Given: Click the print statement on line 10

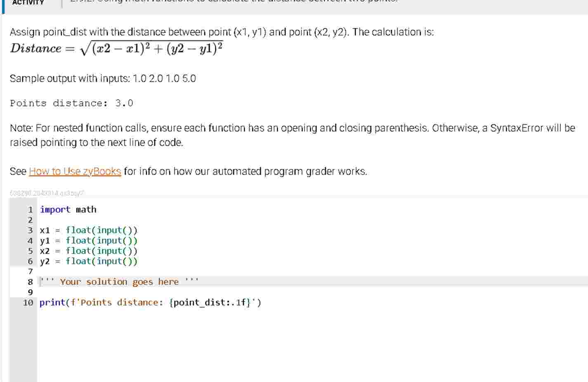Looking at the screenshot, I should [x=150, y=302].
